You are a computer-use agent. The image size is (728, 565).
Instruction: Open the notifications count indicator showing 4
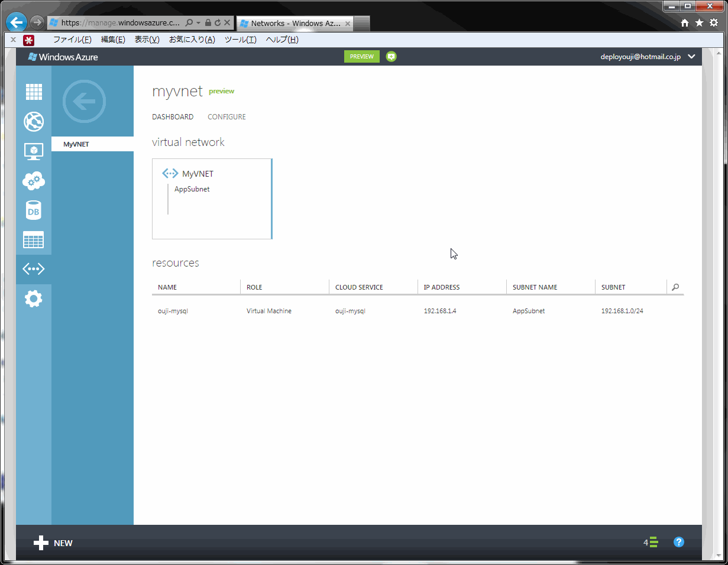651,542
